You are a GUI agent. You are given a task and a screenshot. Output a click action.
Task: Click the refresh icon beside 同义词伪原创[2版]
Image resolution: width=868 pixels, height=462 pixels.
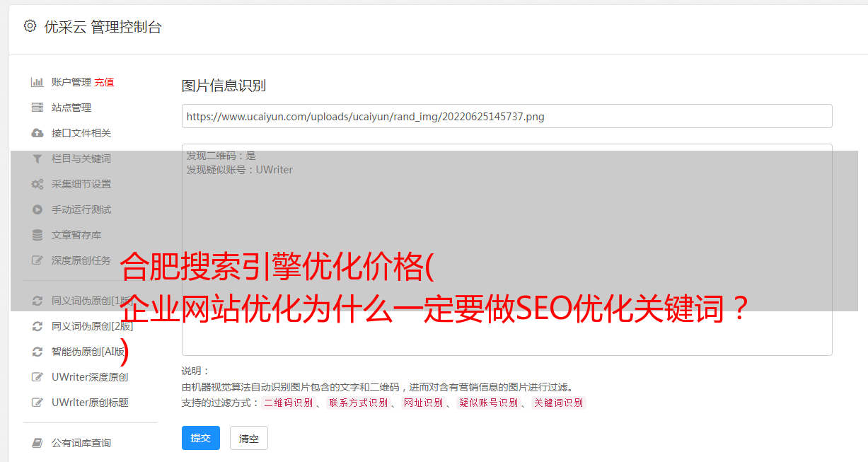[x=37, y=326]
